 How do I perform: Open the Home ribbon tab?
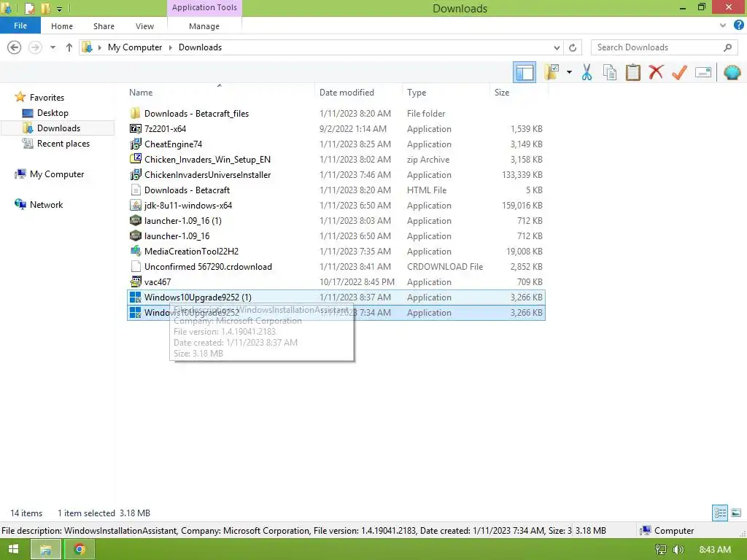(62, 26)
